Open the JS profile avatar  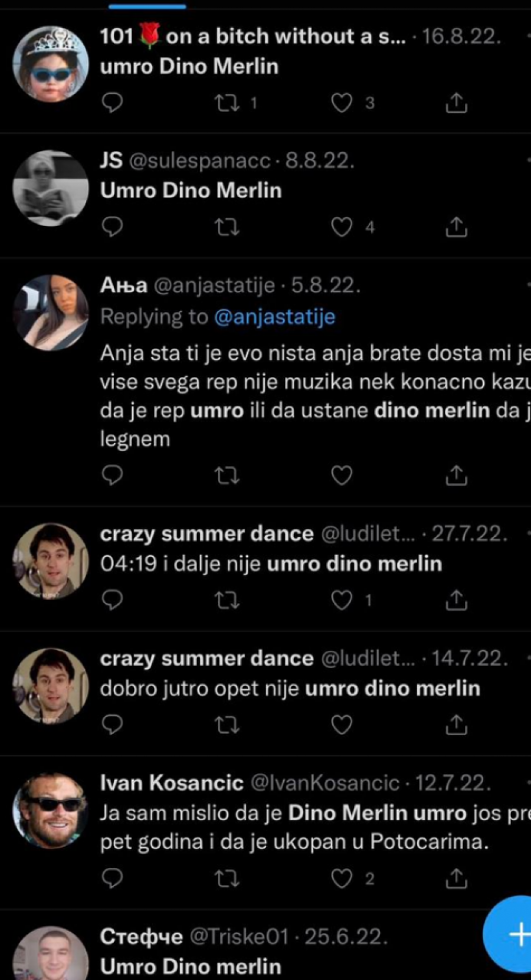tap(51, 188)
